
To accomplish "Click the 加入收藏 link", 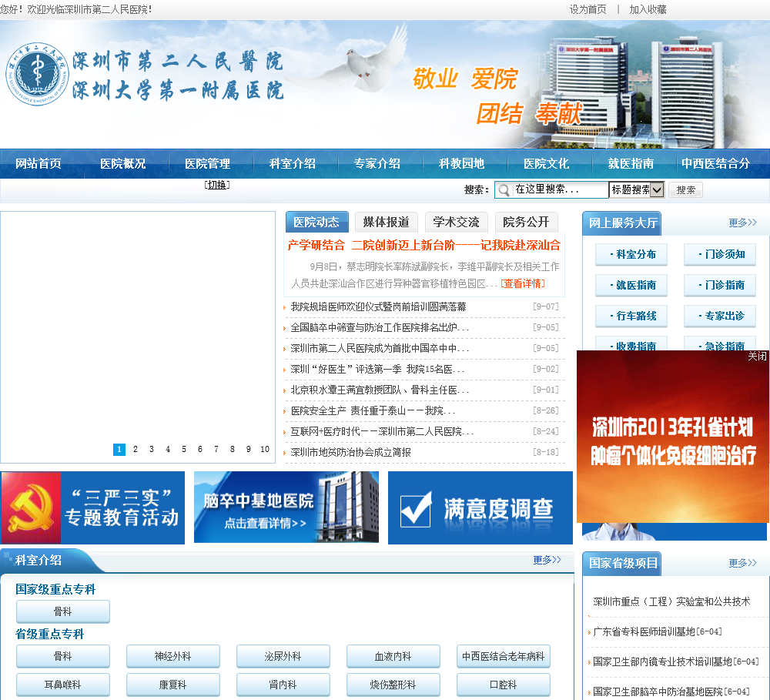I will (648, 9).
